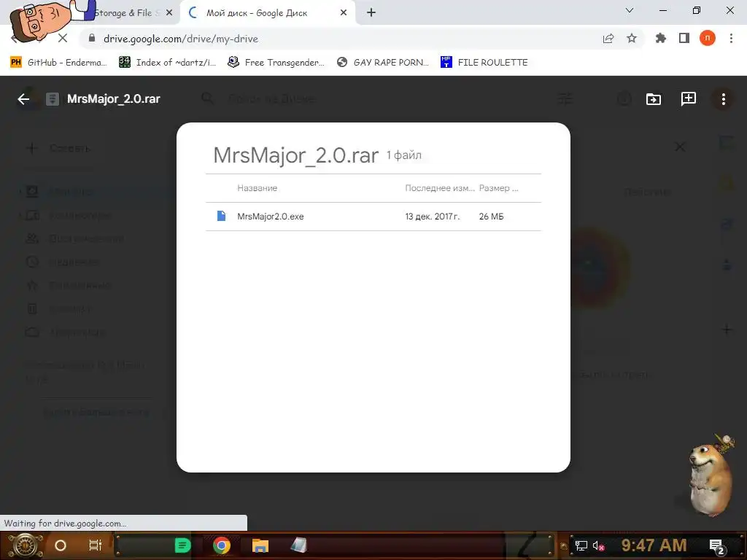This screenshot has height=560, width=747.
Task: Click the dimmed Drive search options icon
Action: tap(565, 99)
